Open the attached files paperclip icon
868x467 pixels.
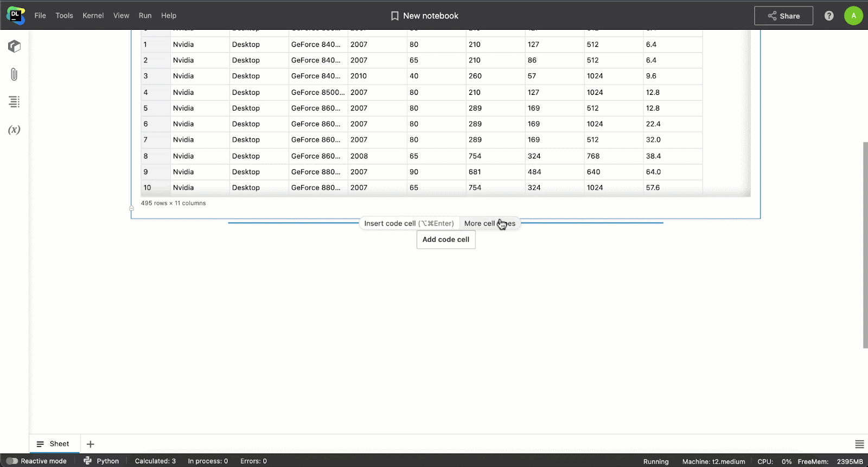click(x=14, y=74)
